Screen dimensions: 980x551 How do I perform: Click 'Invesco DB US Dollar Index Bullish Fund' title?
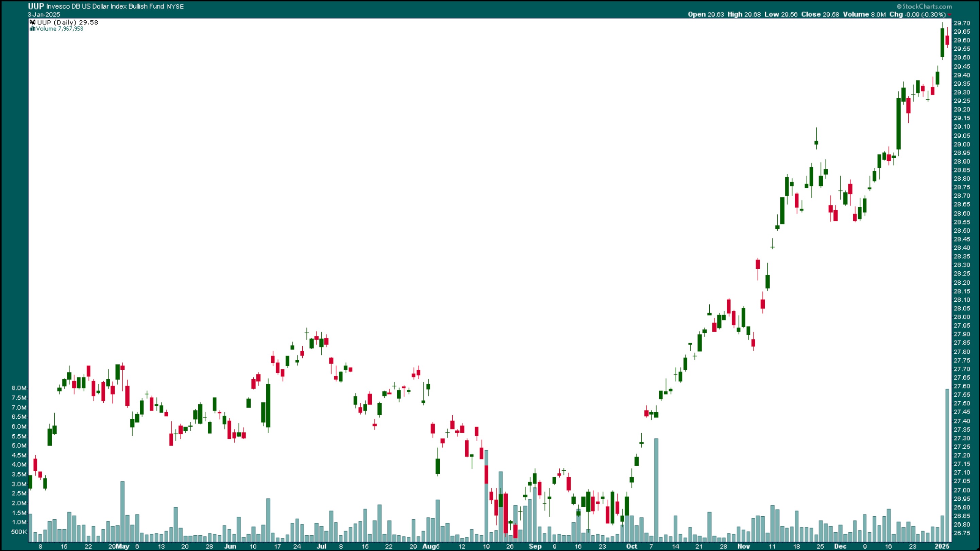click(x=105, y=6)
